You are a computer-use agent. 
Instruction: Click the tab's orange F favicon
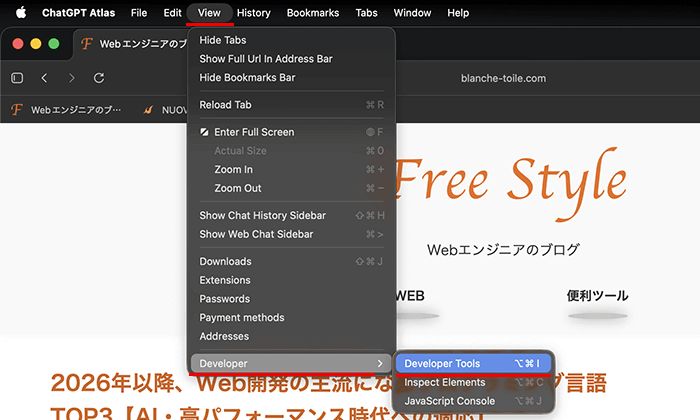tap(87, 44)
